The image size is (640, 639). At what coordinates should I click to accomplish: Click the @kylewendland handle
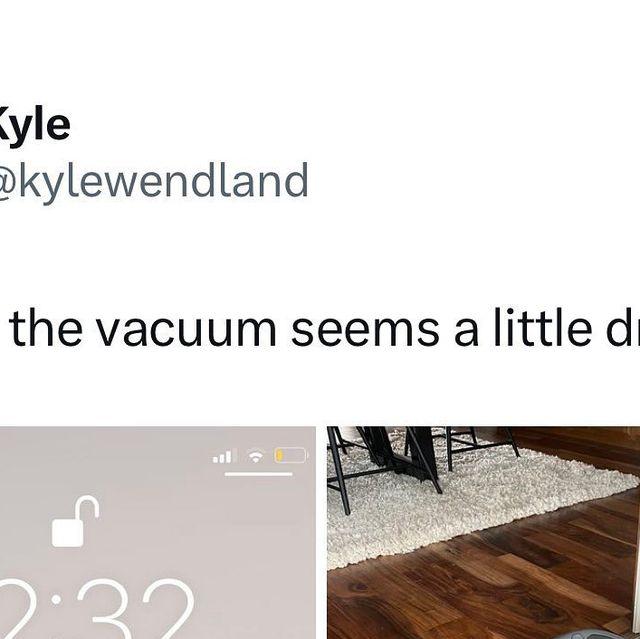click(x=153, y=182)
